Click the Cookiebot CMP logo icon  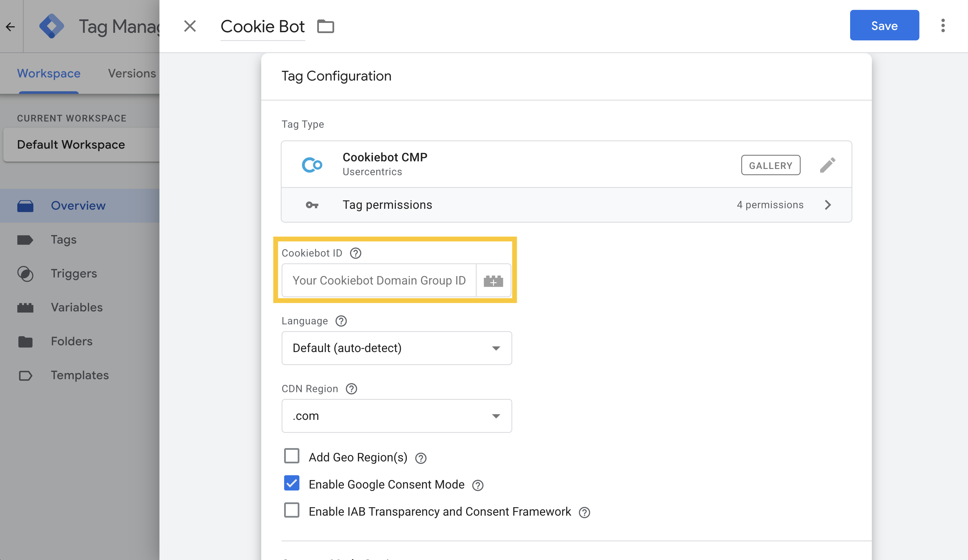pyautogui.click(x=312, y=165)
